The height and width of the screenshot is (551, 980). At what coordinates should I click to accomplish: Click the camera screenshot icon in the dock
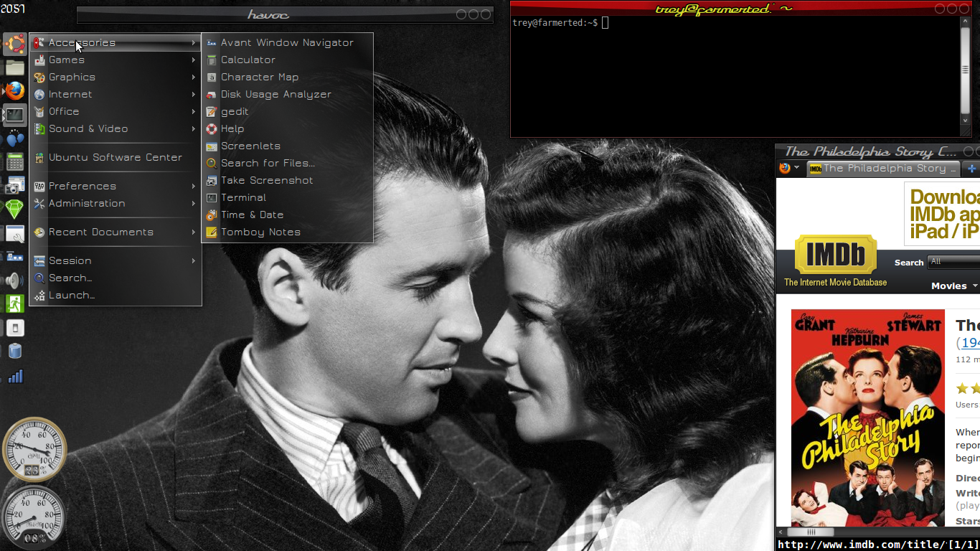[x=14, y=186]
